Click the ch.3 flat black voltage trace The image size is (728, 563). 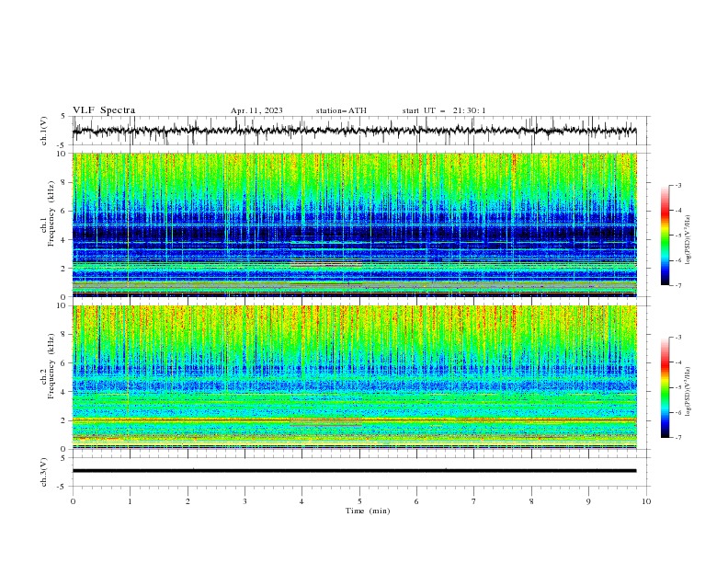click(x=354, y=471)
